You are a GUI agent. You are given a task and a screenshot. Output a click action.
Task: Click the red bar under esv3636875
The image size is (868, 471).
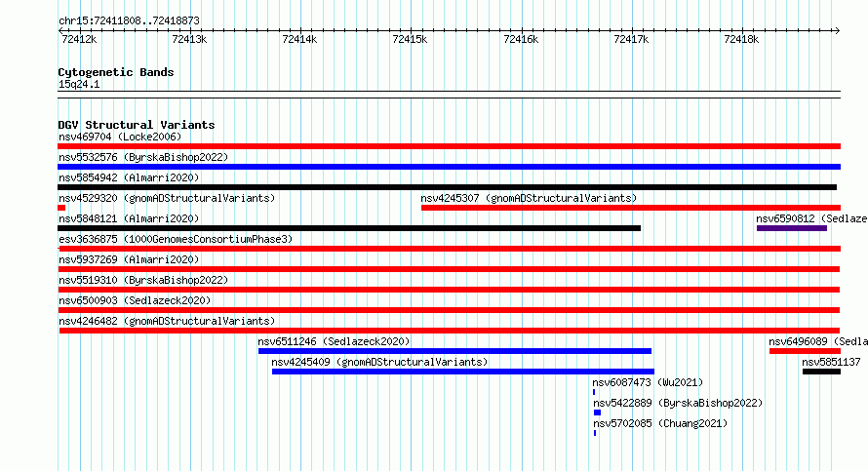coord(449,249)
